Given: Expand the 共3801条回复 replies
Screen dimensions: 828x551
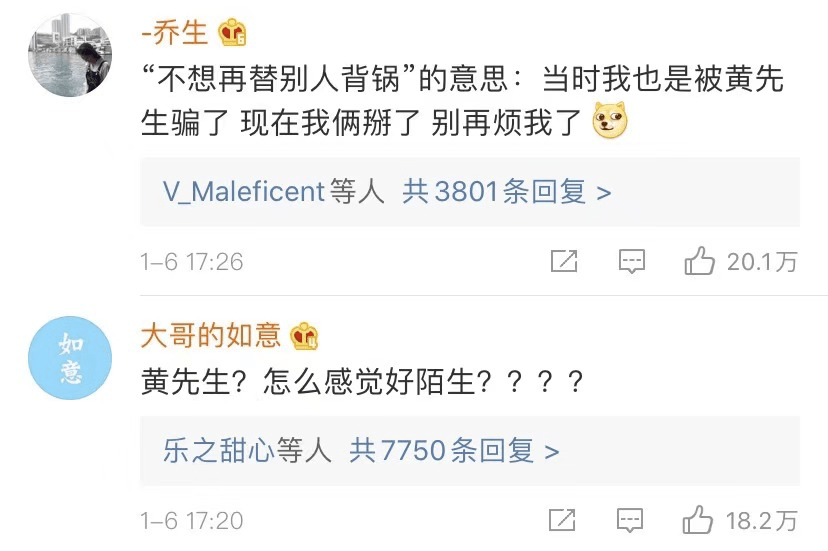Looking at the screenshot, I should 506,192.
